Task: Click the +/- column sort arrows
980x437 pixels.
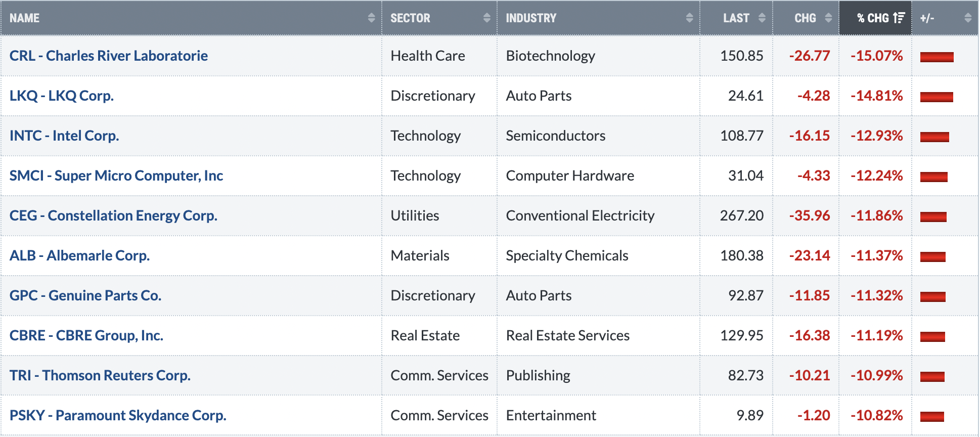Action: click(x=968, y=18)
